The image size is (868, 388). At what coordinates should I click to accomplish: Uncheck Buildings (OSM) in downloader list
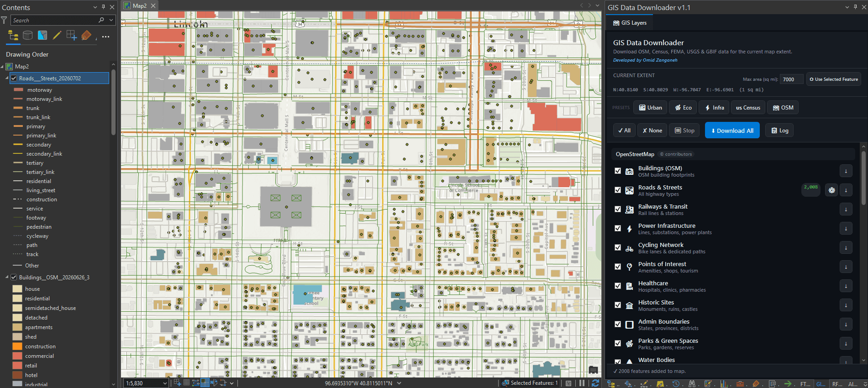point(618,171)
